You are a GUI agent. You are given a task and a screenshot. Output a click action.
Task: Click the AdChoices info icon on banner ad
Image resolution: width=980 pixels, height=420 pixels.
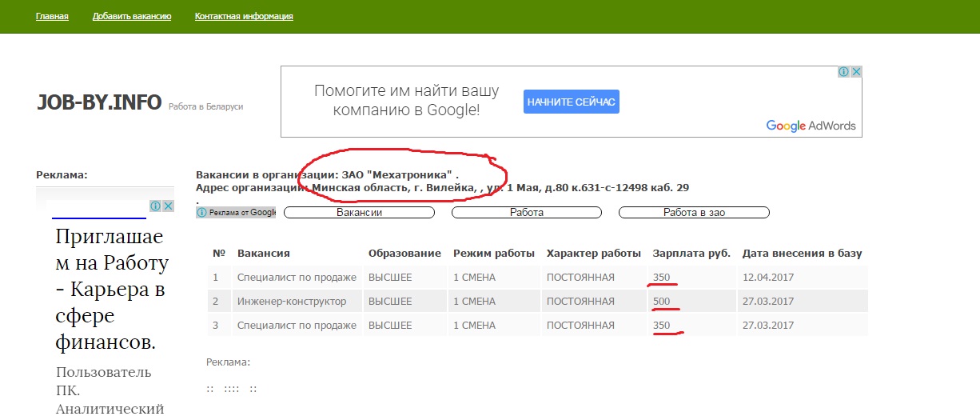point(843,72)
